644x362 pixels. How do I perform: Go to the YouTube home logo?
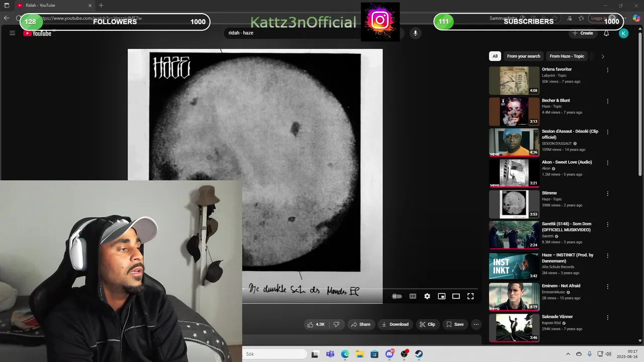[37, 34]
